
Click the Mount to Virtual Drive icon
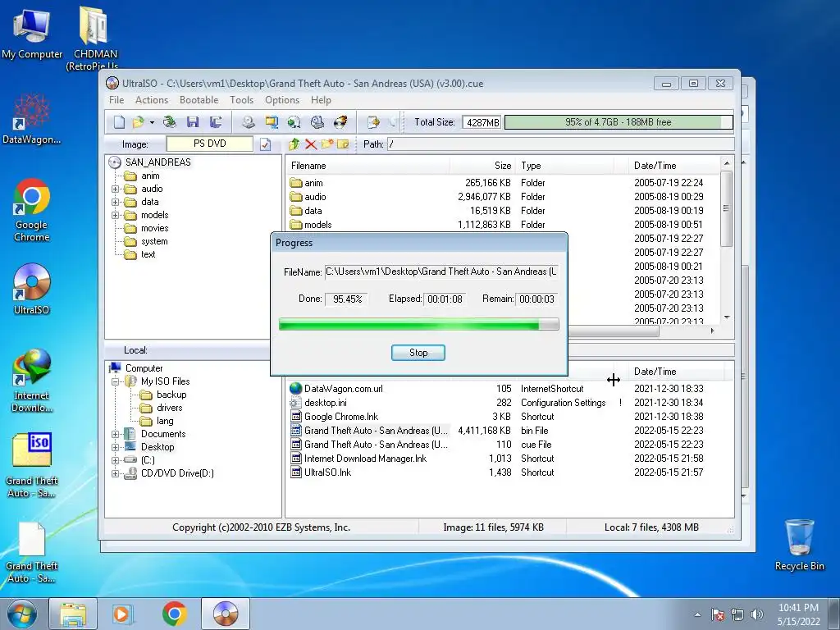(x=317, y=122)
